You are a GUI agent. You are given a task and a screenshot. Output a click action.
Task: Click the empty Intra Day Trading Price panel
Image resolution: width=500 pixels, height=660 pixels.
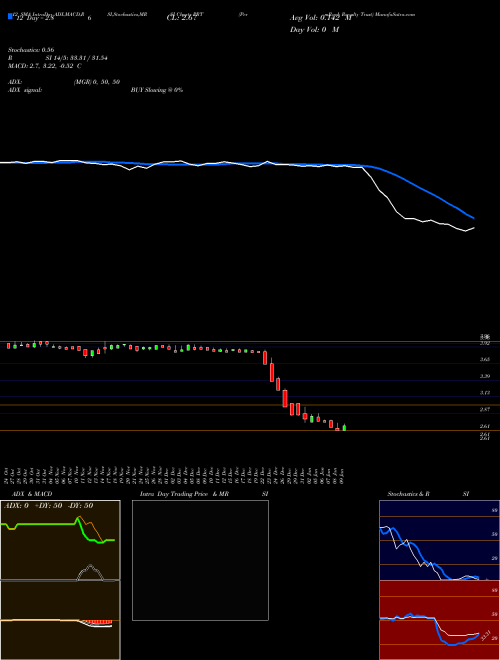click(x=200, y=560)
